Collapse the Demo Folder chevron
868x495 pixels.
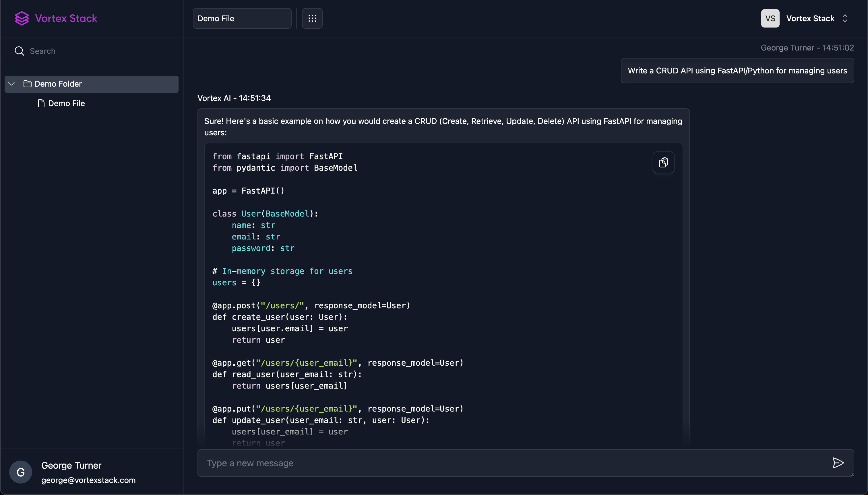[13, 83]
